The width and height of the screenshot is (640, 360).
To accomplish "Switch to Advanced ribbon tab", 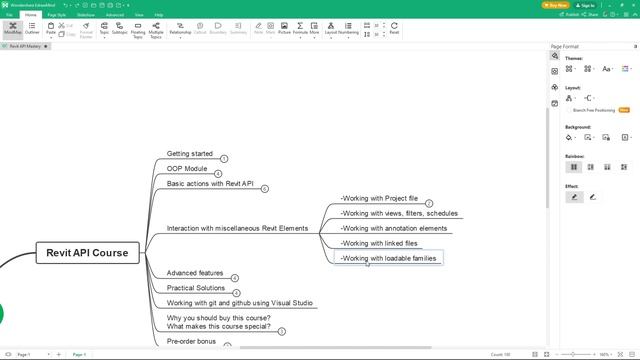I will pyautogui.click(x=115, y=15).
